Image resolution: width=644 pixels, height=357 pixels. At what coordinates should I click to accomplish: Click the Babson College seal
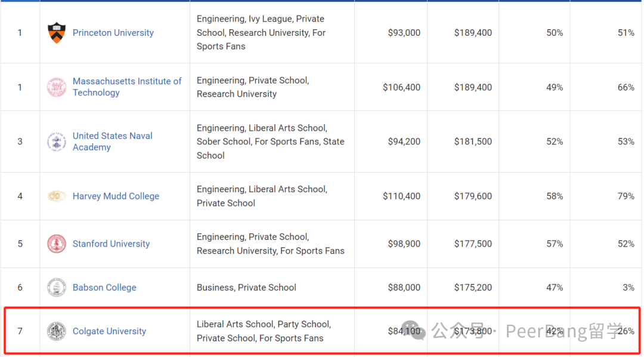tap(56, 288)
